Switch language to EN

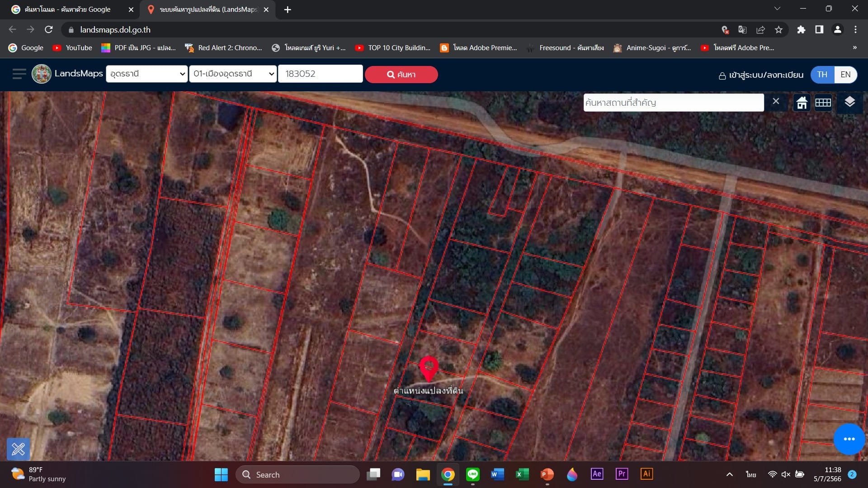[845, 75]
